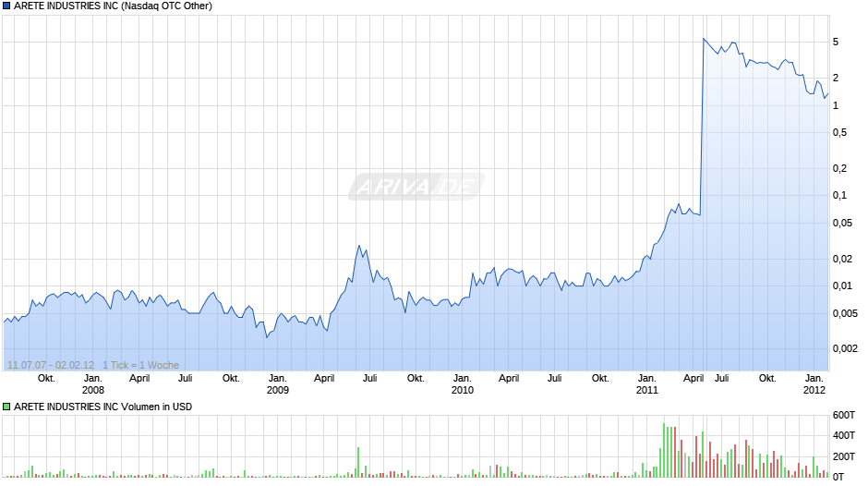Click the volume axis label 400T
Image resolution: width=868 pixels, height=486 pixels.
(x=844, y=435)
